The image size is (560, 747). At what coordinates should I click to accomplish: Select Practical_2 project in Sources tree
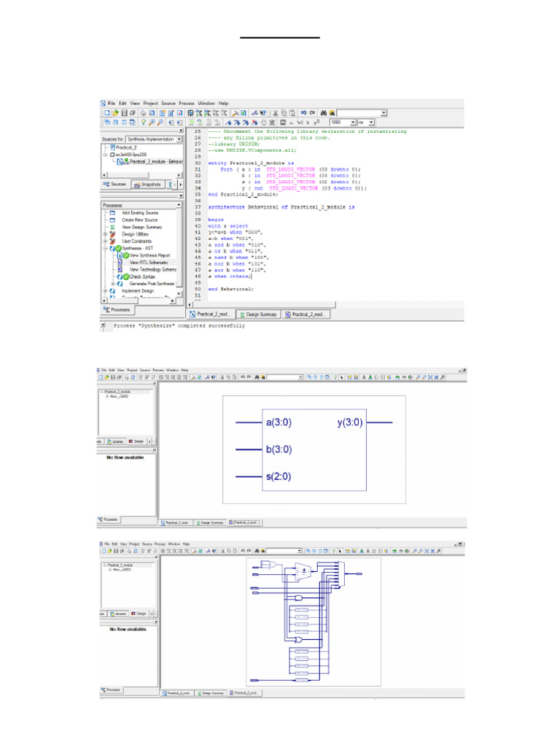click(x=125, y=147)
